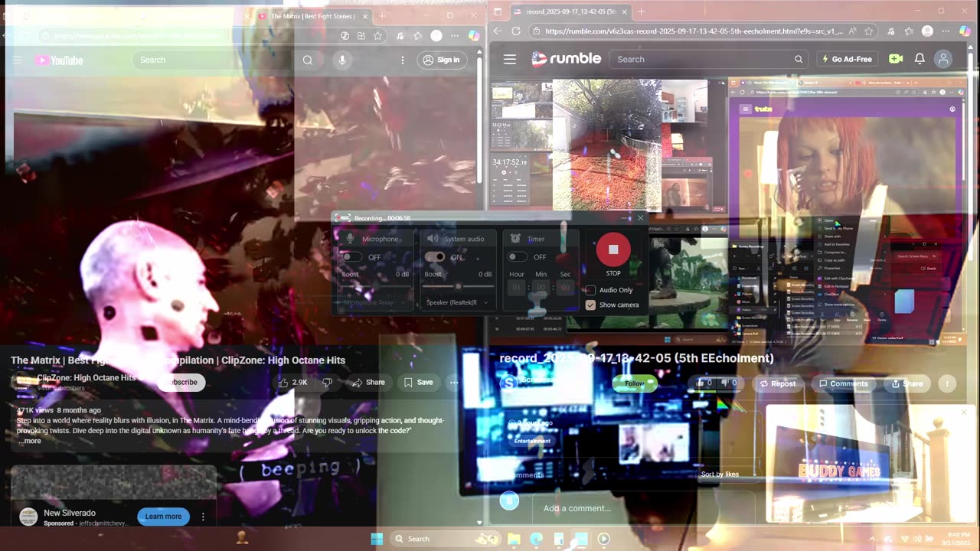
Task: Open File Explorer from the taskbar
Action: (514, 539)
